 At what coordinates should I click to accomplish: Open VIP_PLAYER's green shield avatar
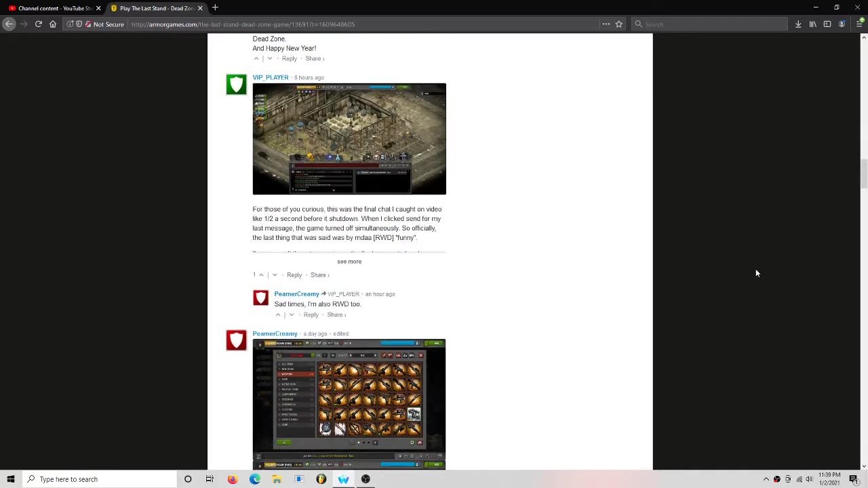[236, 84]
